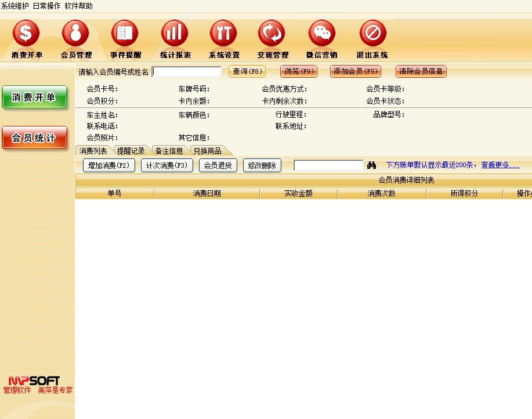Click the 查看更多 link
This screenshot has height=419, width=532.
500,165
